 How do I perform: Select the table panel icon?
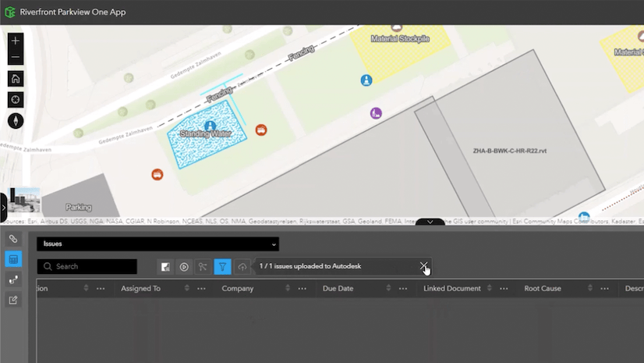point(13,259)
